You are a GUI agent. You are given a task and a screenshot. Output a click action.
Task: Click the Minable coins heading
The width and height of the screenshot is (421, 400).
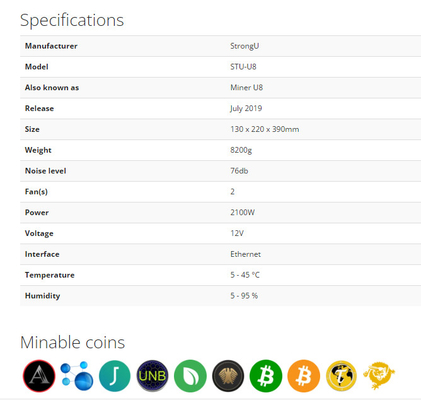(73, 342)
